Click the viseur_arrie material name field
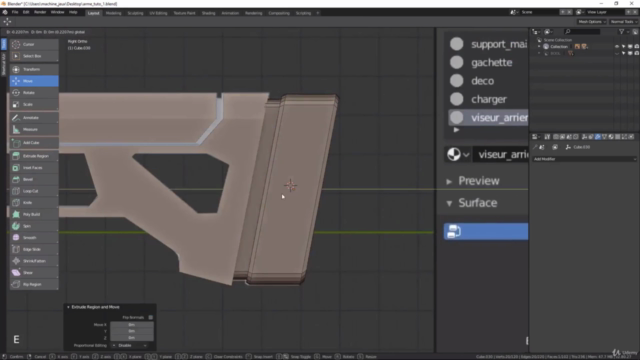640x360 pixels. click(x=500, y=154)
